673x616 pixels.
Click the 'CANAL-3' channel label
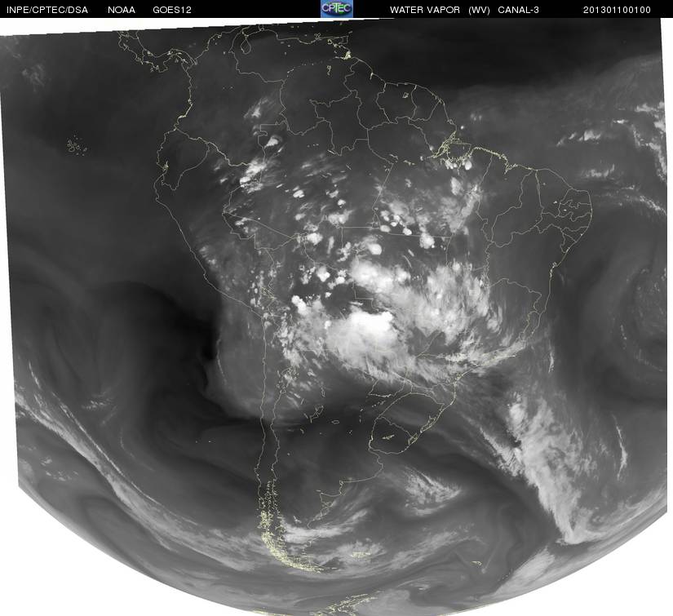(x=519, y=10)
